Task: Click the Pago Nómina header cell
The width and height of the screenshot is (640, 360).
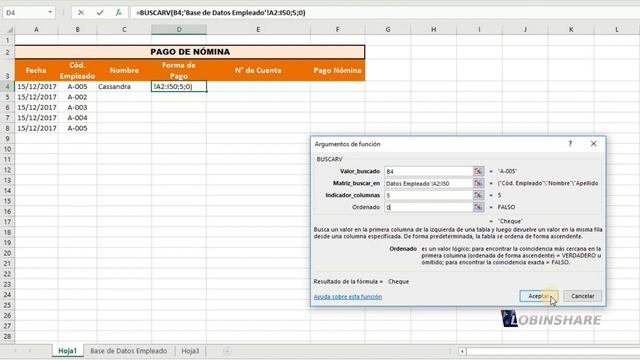Action: pyautogui.click(x=338, y=70)
